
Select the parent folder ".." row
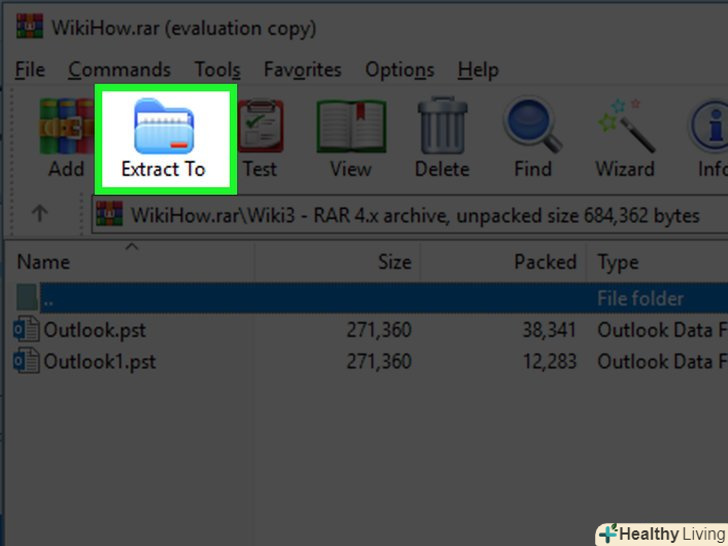tap(370, 298)
